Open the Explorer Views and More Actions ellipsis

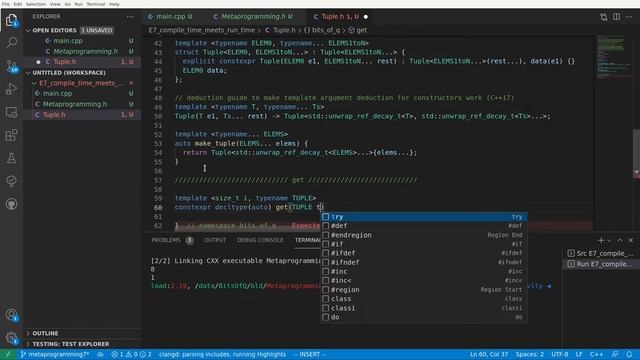130,16
